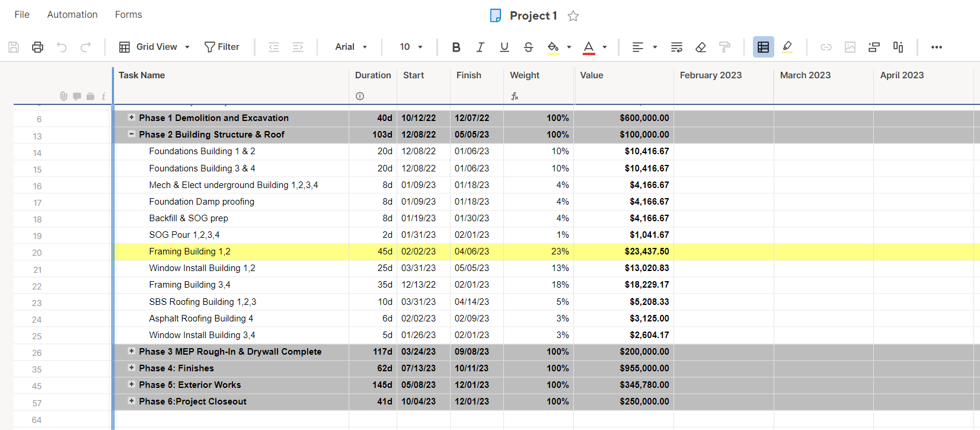Image resolution: width=980 pixels, height=430 pixels.
Task: Click the Project 1 sheet title
Action: coord(534,15)
